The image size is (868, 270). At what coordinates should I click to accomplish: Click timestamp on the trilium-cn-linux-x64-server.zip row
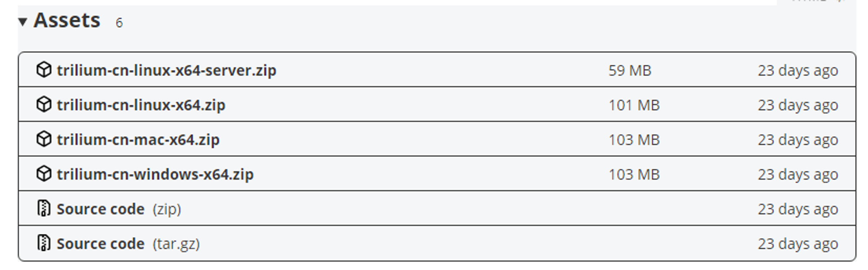tap(798, 70)
